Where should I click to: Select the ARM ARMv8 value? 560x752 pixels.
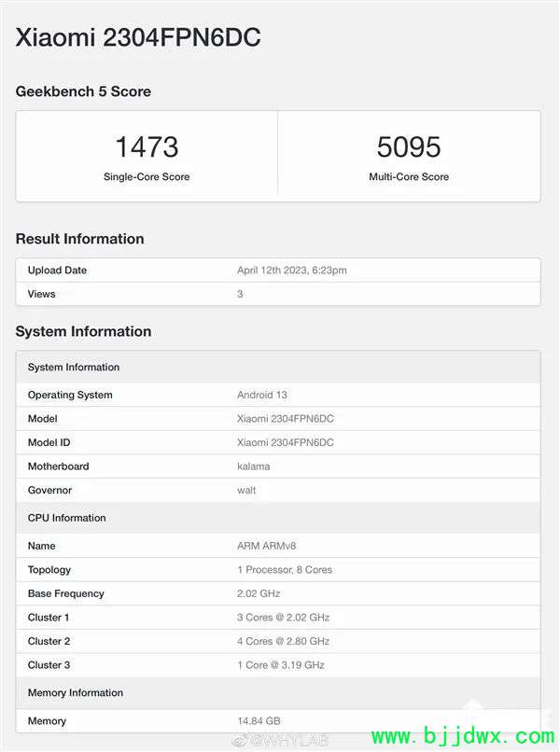[266, 546]
